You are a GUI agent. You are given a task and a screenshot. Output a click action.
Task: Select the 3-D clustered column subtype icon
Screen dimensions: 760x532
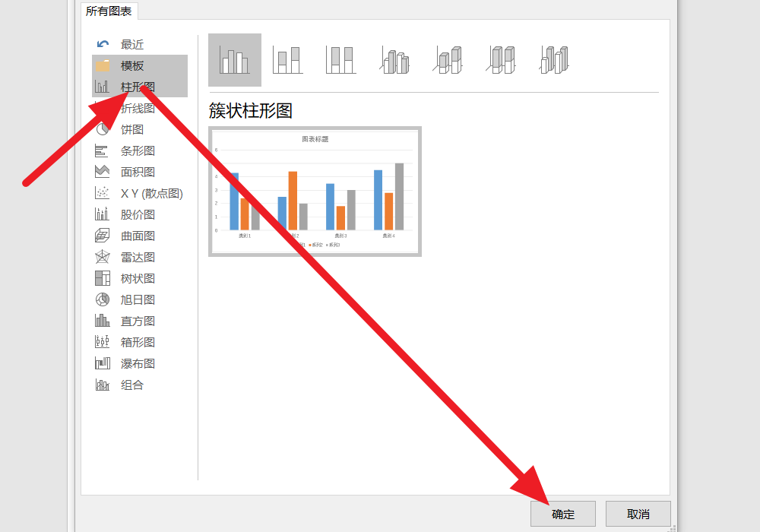(x=393, y=60)
